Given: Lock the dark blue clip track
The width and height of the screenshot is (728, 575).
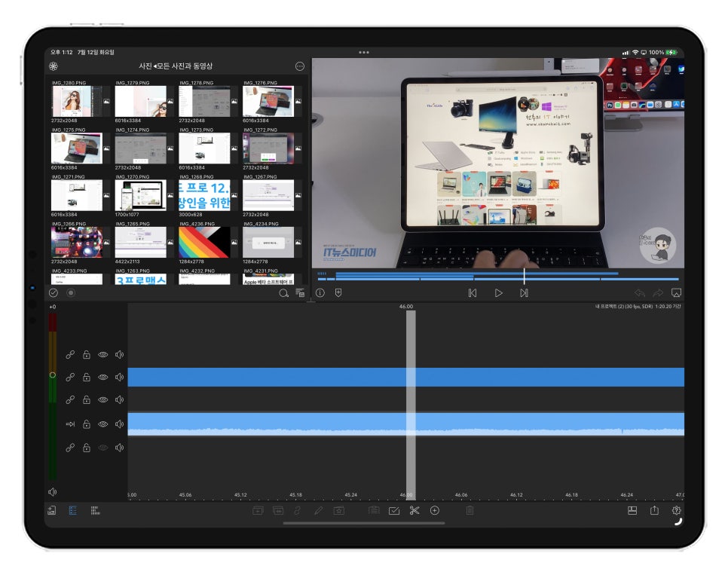Looking at the screenshot, I should 87,377.
